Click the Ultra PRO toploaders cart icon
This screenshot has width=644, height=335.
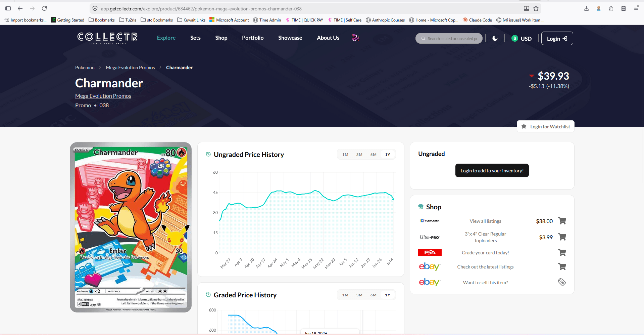coord(562,237)
